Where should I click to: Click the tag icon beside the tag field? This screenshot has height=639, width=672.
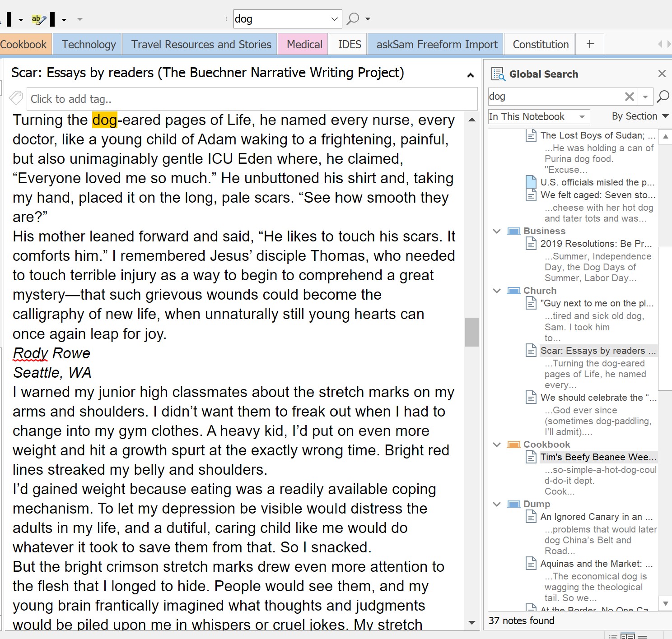point(16,98)
